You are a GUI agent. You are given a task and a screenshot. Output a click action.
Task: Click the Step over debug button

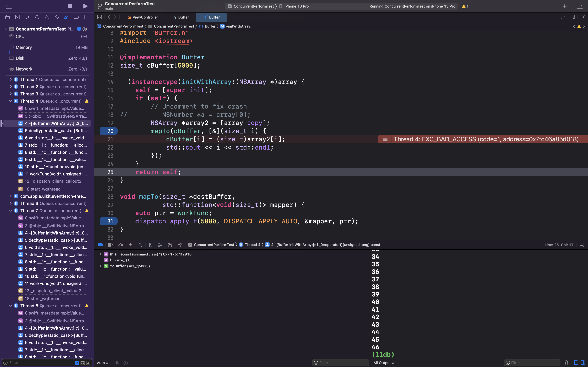[120, 245]
